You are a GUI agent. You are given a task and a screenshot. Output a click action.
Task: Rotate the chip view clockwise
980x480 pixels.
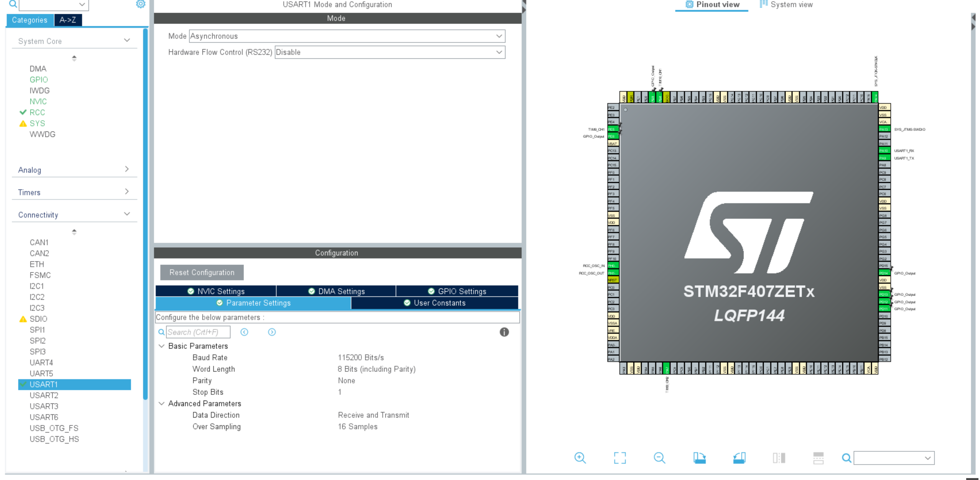(699, 458)
